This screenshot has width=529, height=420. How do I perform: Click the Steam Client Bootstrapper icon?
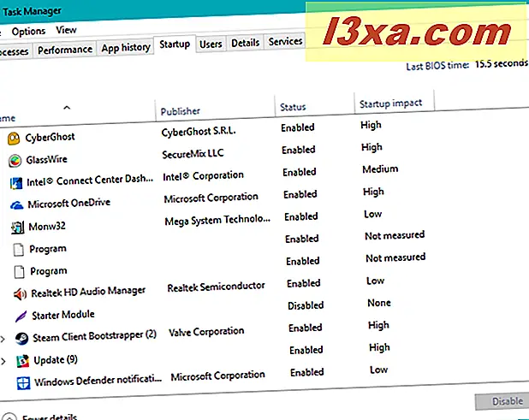click(x=22, y=339)
